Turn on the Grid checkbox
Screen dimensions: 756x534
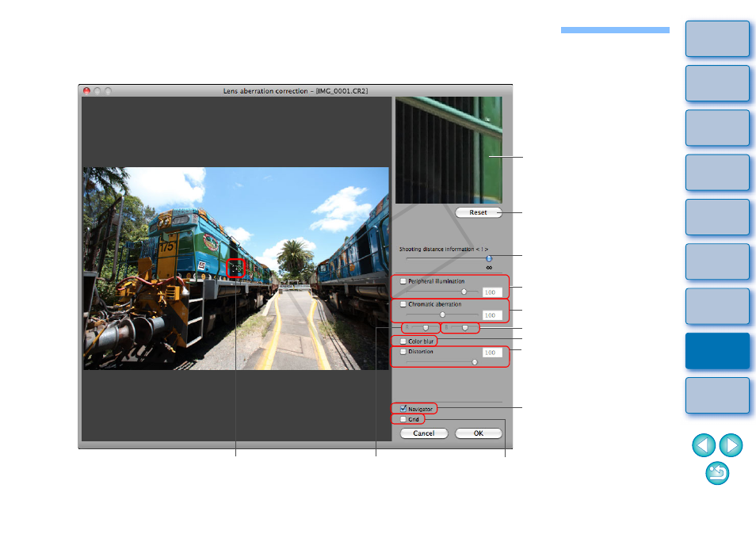pyautogui.click(x=403, y=419)
